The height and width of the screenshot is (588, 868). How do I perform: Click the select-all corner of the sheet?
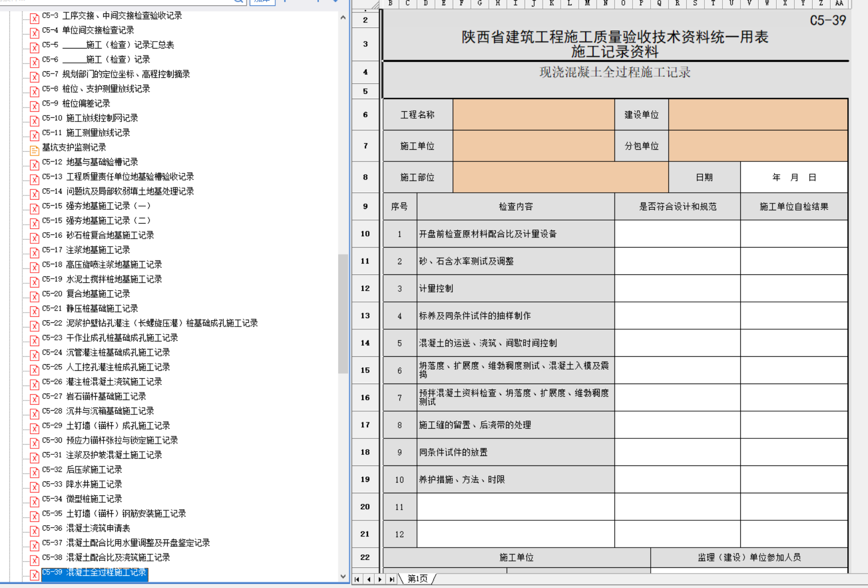(365, 4)
